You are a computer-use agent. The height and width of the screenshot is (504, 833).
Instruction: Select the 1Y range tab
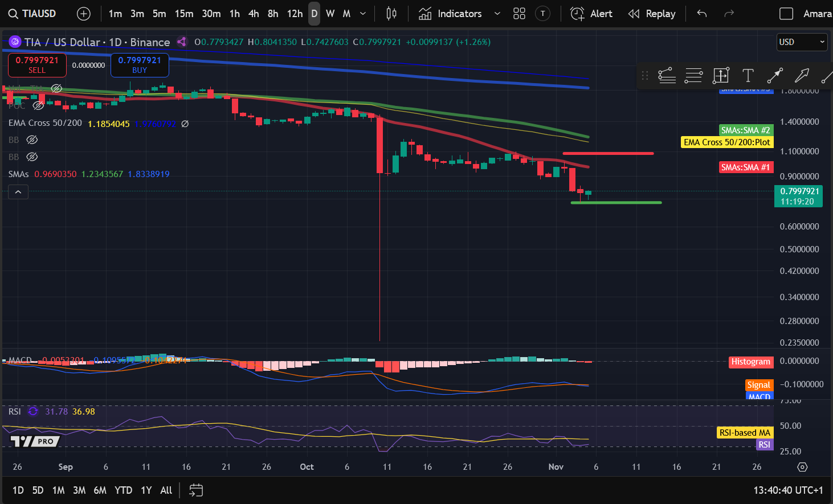(x=146, y=490)
